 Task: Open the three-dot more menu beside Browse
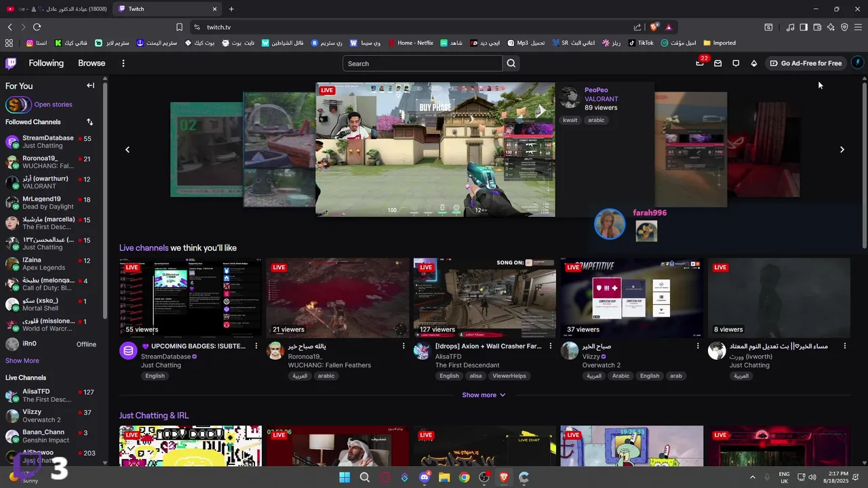[x=123, y=63]
